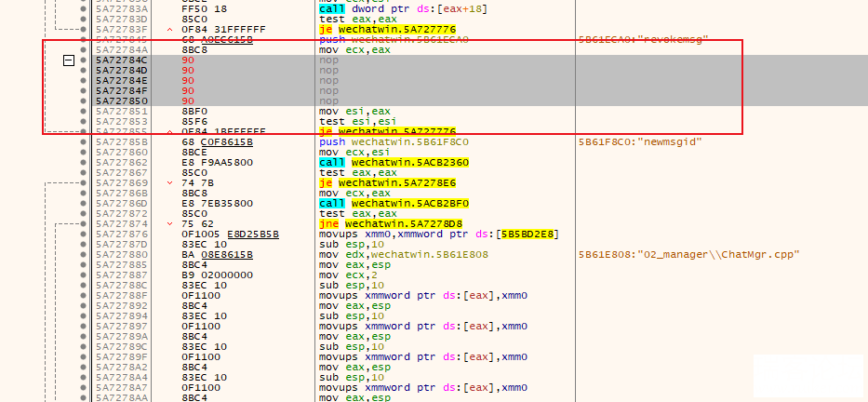Toggle breakpoint dot at address 5A72785B

click(x=83, y=141)
